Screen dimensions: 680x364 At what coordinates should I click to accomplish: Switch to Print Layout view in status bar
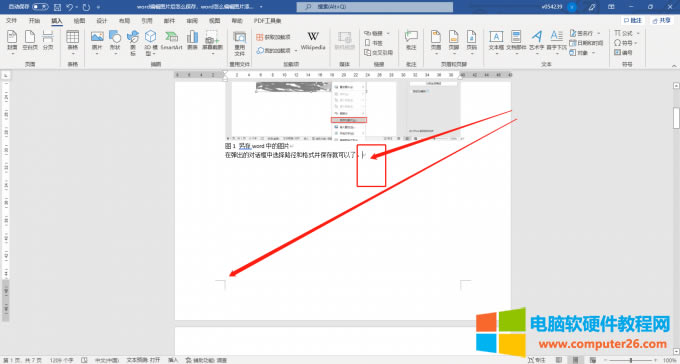point(575,360)
